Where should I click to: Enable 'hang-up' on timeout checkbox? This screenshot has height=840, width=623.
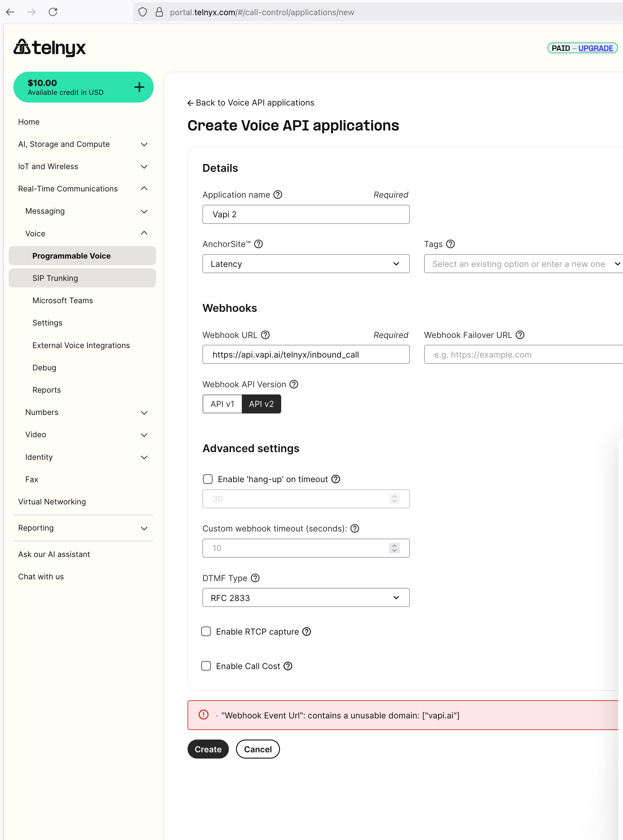tap(207, 479)
